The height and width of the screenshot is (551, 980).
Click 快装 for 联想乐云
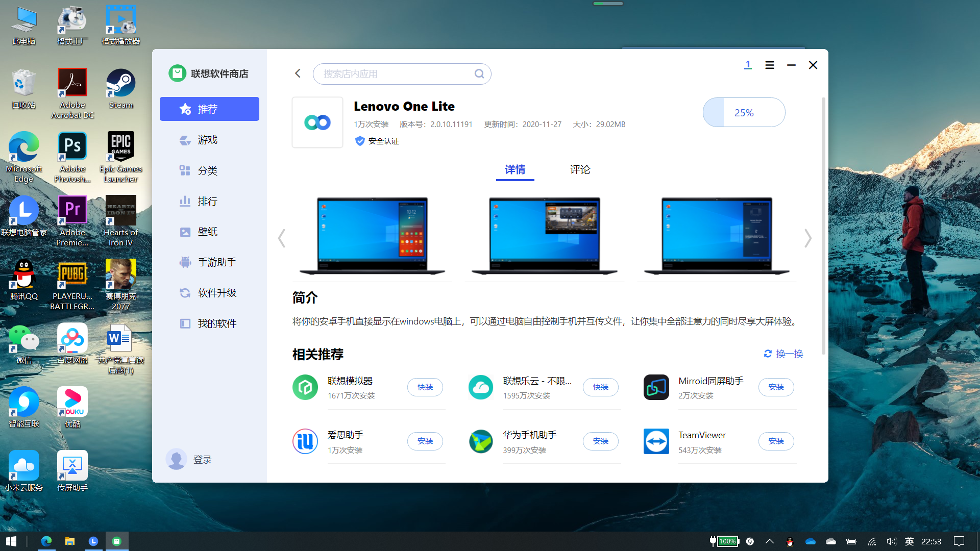click(x=601, y=387)
